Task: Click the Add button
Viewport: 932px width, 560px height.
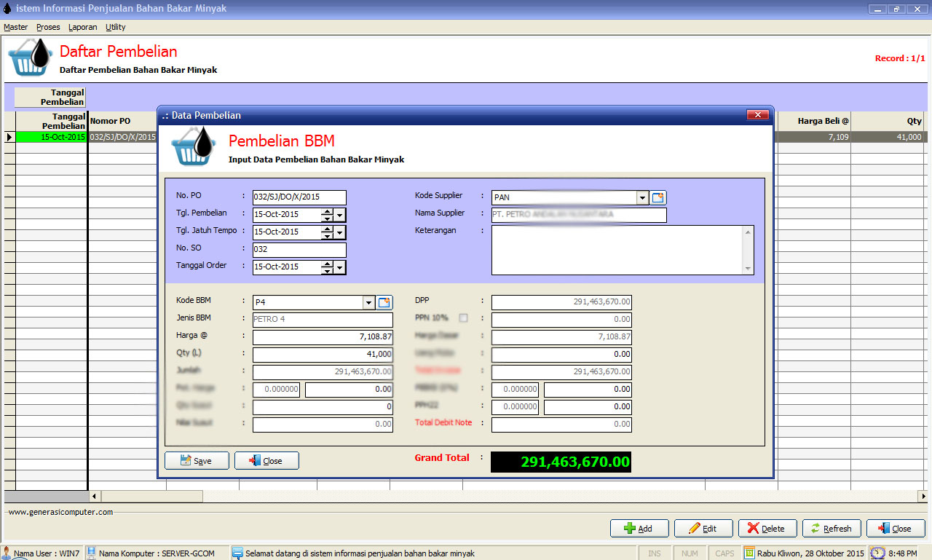Action: [638, 529]
